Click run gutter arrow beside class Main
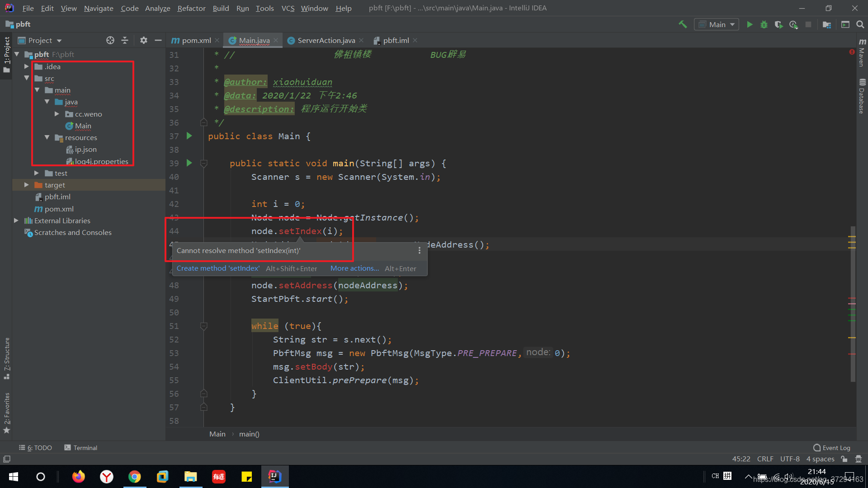 [x=189, y=136]
